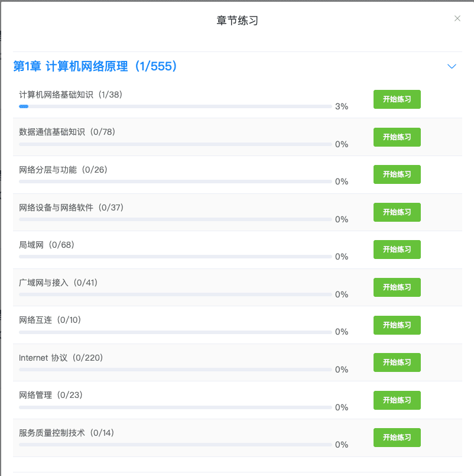This screenshot has width=474, height=476.
Task: Start practice for 网络设备与网络软件
Action: [x=397, y=212]
